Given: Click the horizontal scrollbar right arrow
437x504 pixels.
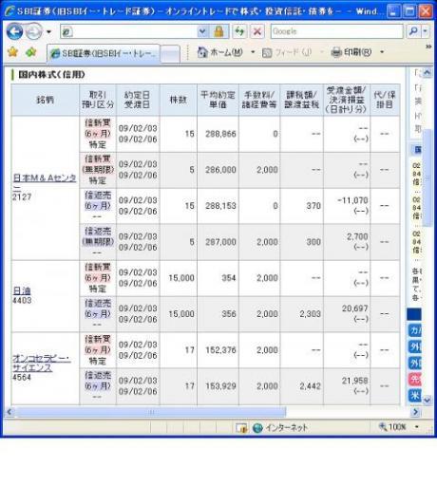Looking at the screenshot, I should (x=416, y=412).
